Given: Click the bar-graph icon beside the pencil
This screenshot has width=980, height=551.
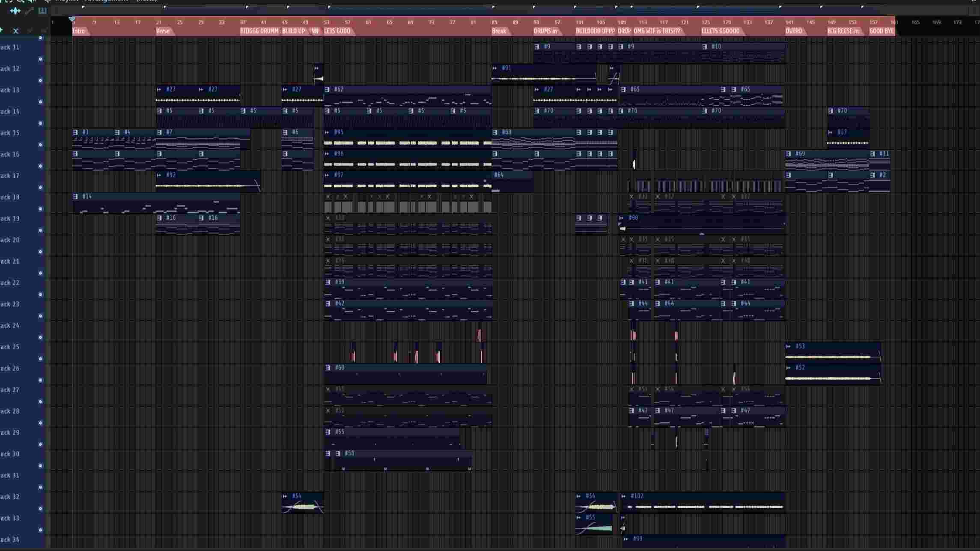Looking at the screenshot, I should click(x=42, y=11).
